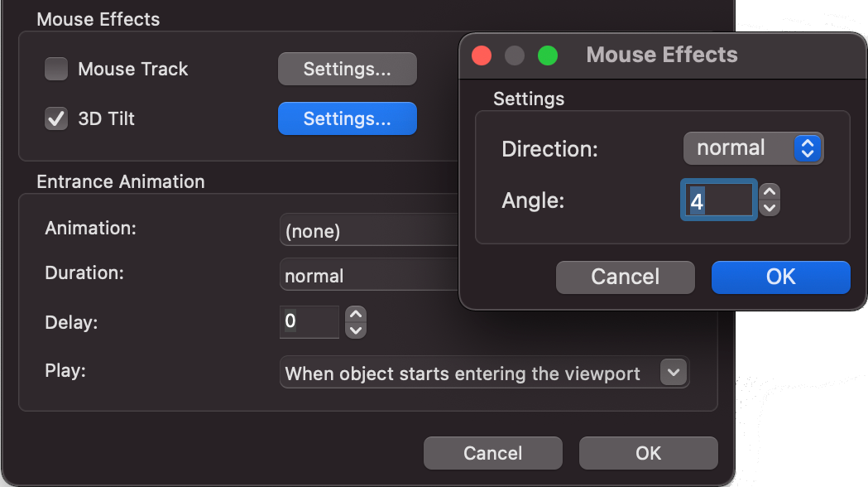Open 3D Tilt Settings button
The height and width of the screenshot is (487, 868).
[347, 118]
